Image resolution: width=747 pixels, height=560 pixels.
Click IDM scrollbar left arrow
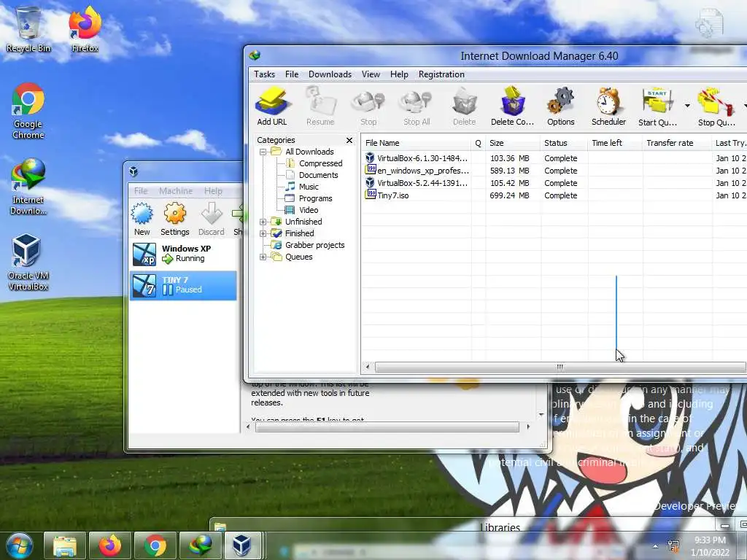(x=368, y=367)
